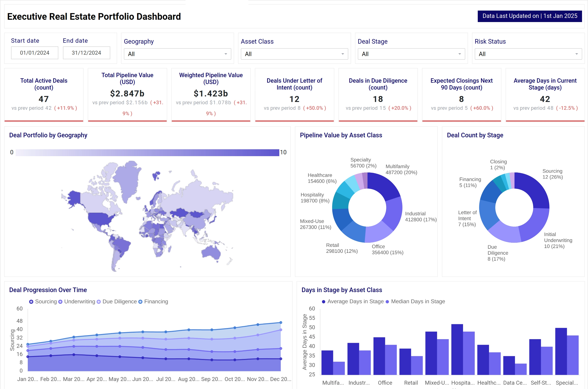Click the Start date input field
Image resolution: width=588 pixels, height=389 pixels.
(x=34, y=53)
